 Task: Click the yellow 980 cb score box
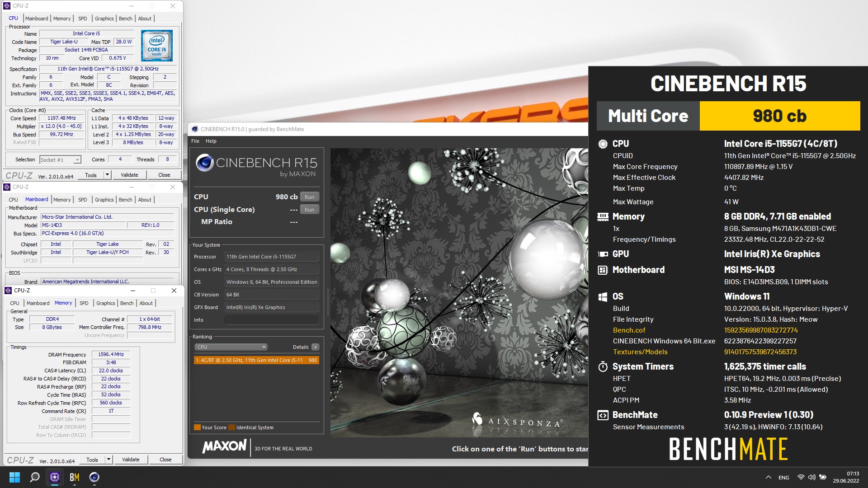780,116
